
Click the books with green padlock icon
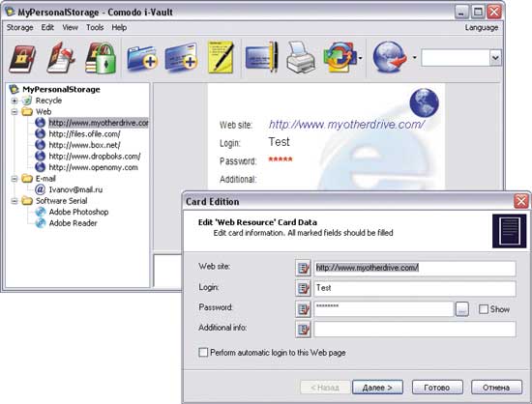coord(101,58)
